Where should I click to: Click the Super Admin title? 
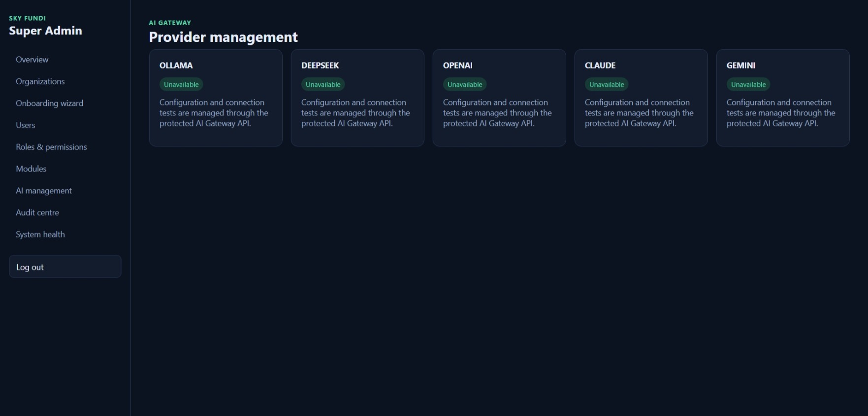(45, 31)
